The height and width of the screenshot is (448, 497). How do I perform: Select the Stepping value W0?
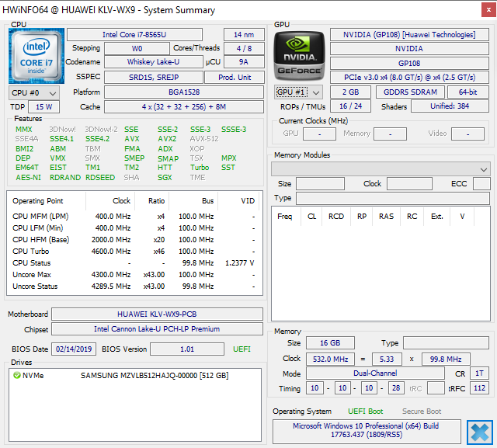point(137,48)
